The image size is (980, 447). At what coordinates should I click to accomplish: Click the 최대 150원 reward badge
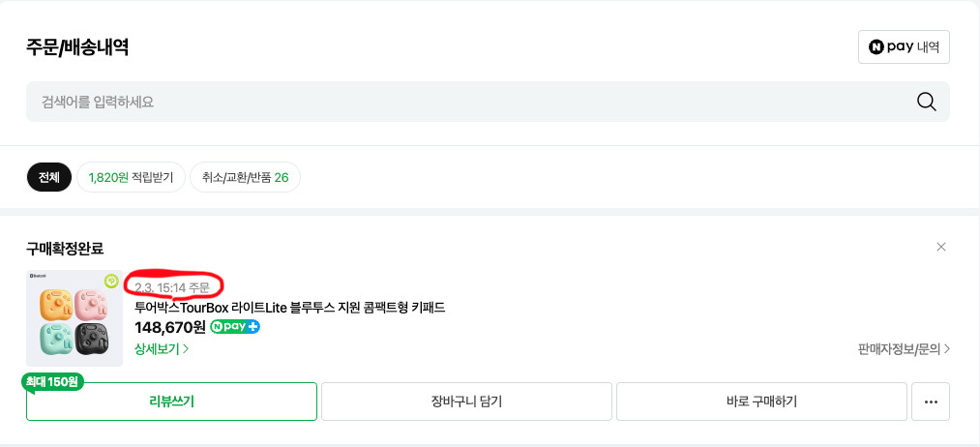click(53, 381)
